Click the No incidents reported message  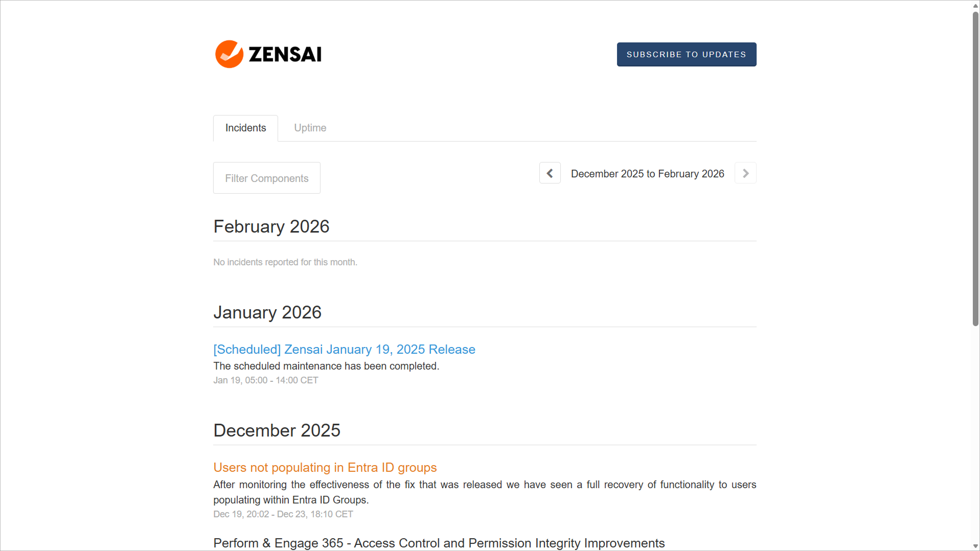(285, 262)
